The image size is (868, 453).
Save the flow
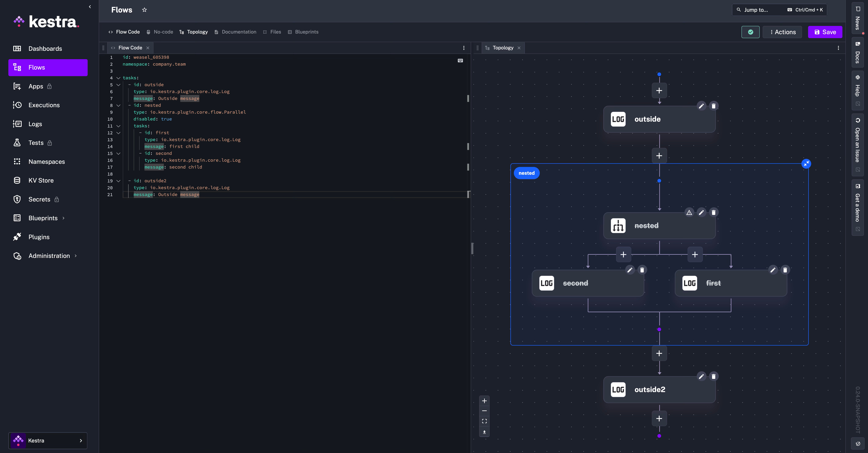pyautogui.click(x=825, y=32)
